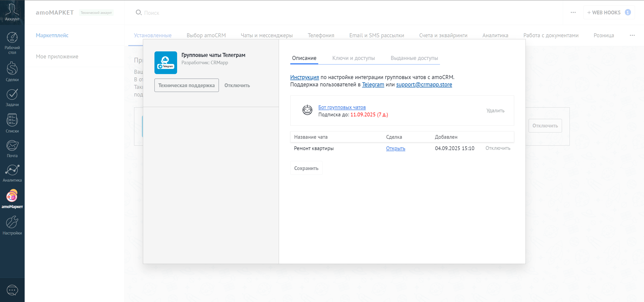Image resolution: width=644 pixels, height=302 pixels.
Task: Click the Добавлен column header
Action: click(446, 137)
